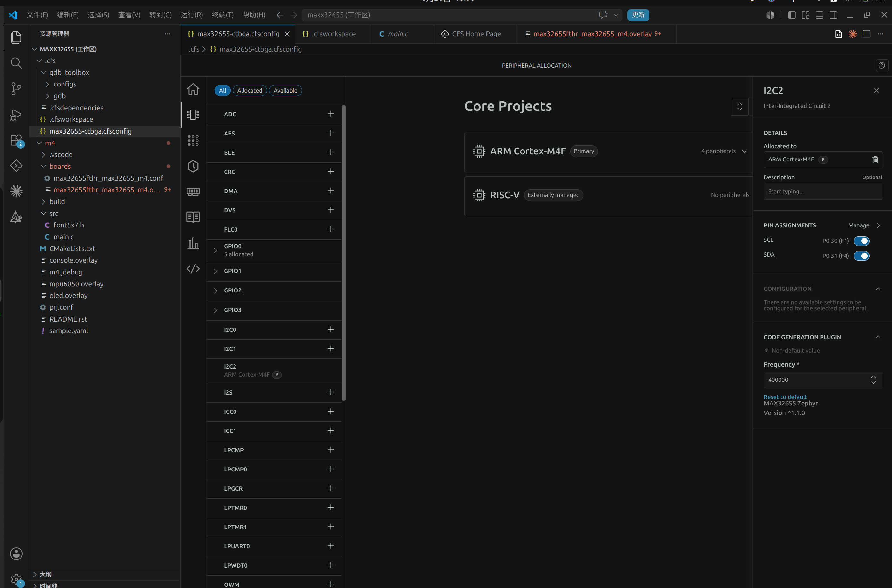Remove I2C2 allocation with trash icon
Viewport: 892px width, 588px height.
(x=875, y=160)
